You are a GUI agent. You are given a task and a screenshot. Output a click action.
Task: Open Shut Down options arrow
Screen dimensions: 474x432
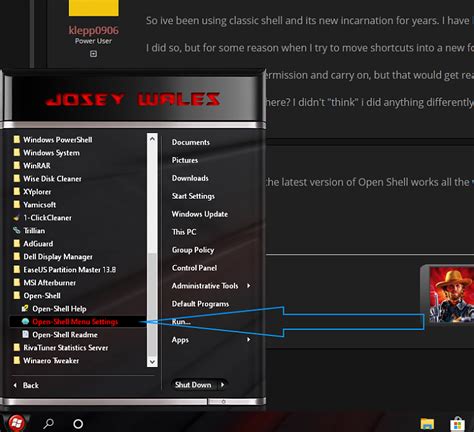tap(222, 385)
